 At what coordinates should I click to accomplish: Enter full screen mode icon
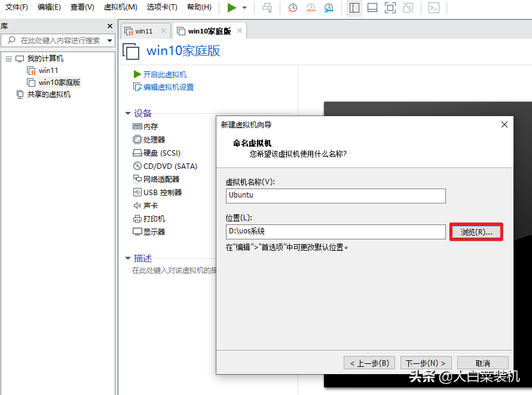tap(390, 8)
